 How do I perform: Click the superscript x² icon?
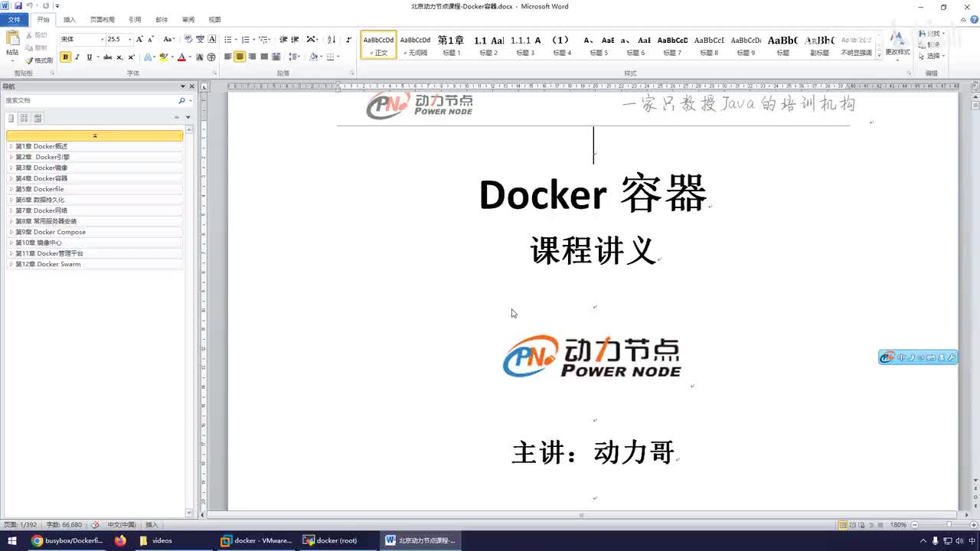(131, 57)
